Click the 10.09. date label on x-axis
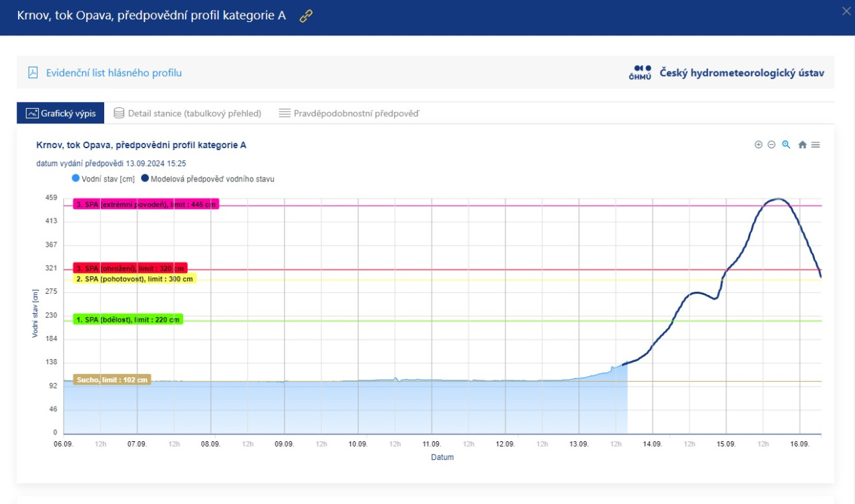Image resolution: width=855 pixels, height=504 pixels. (358, 444)
